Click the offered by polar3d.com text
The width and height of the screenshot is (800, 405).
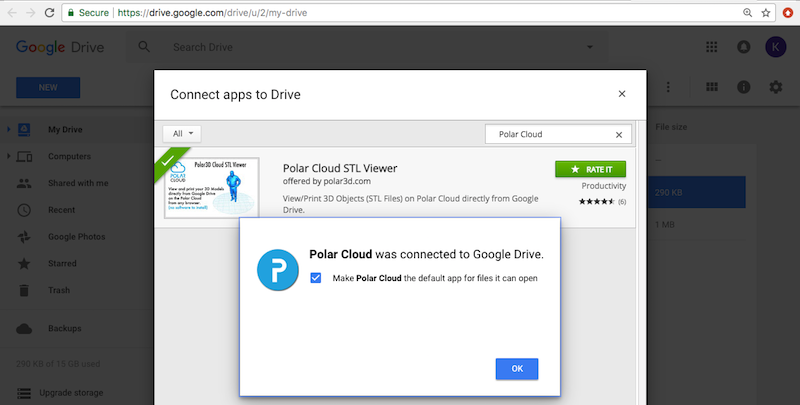[x=327, y=181]
